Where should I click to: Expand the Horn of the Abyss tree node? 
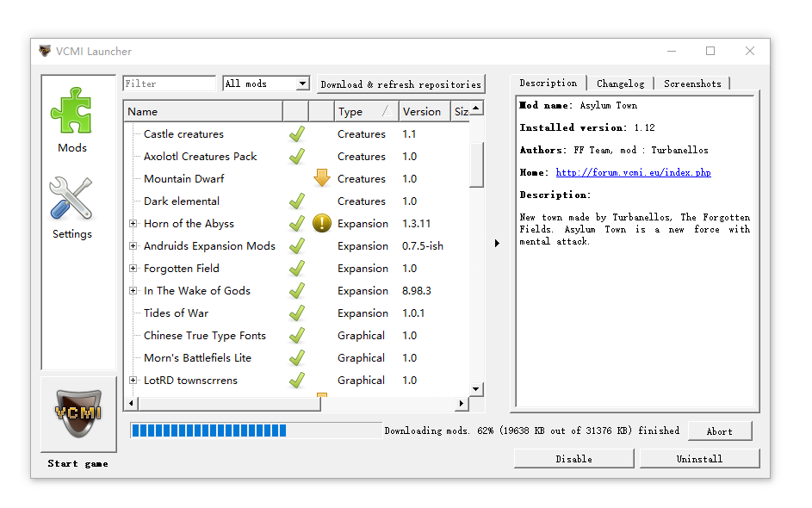point(133,224)
